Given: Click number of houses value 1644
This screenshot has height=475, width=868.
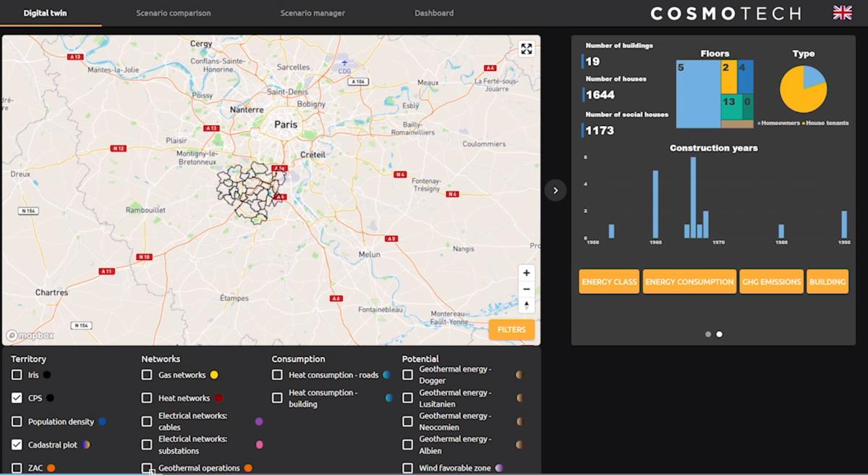Looking at the screenshot, I should (x=600, y=95).
